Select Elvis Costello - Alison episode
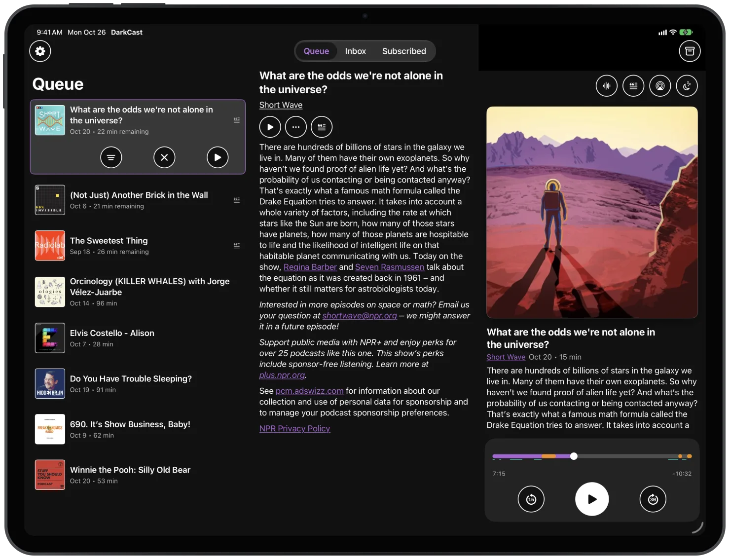The height and width of the screenshot is (560, 730). pyautogui.click(x=138, y=338)
